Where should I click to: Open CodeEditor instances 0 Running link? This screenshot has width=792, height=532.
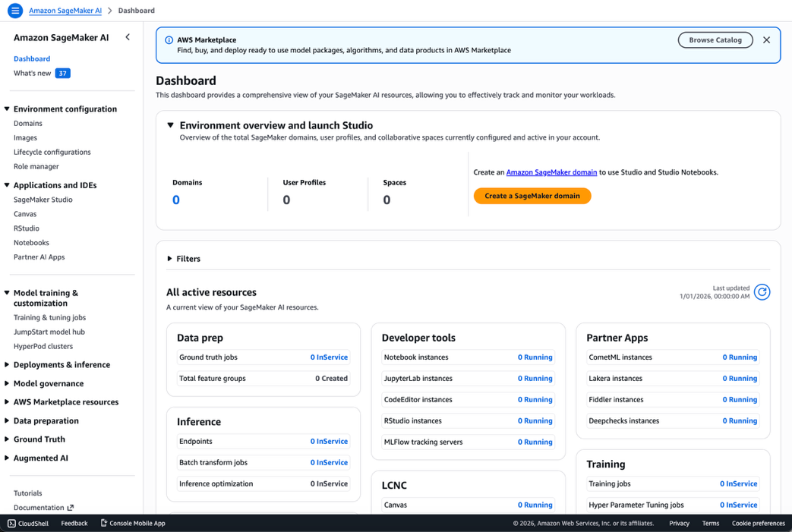[535, 399]
